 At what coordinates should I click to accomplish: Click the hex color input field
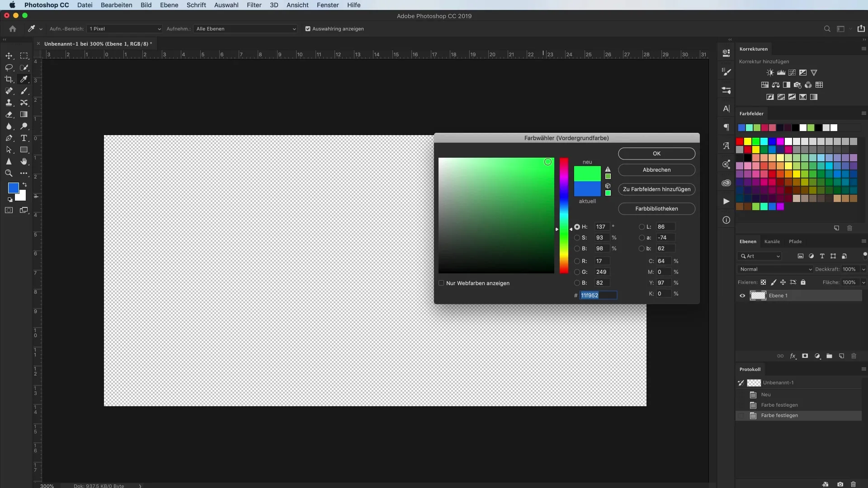(599, 296)
